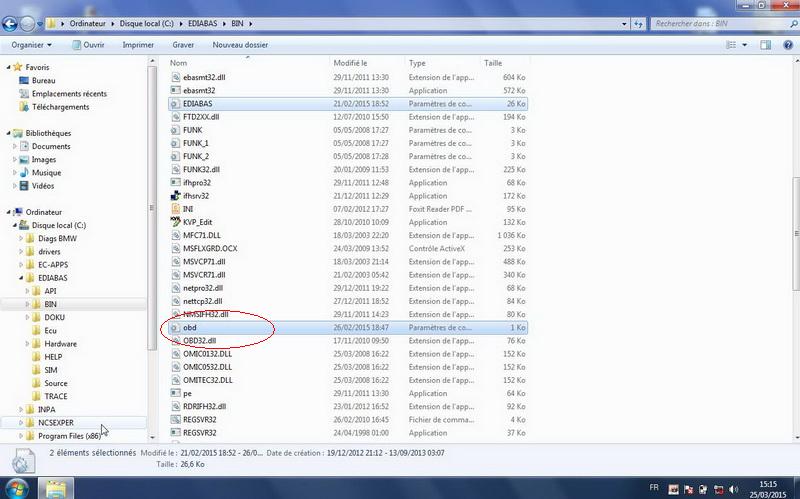Viewport: 800px width, 499px height.
Task: Click the search field for BIN
Action: click(x=720, y=23)
